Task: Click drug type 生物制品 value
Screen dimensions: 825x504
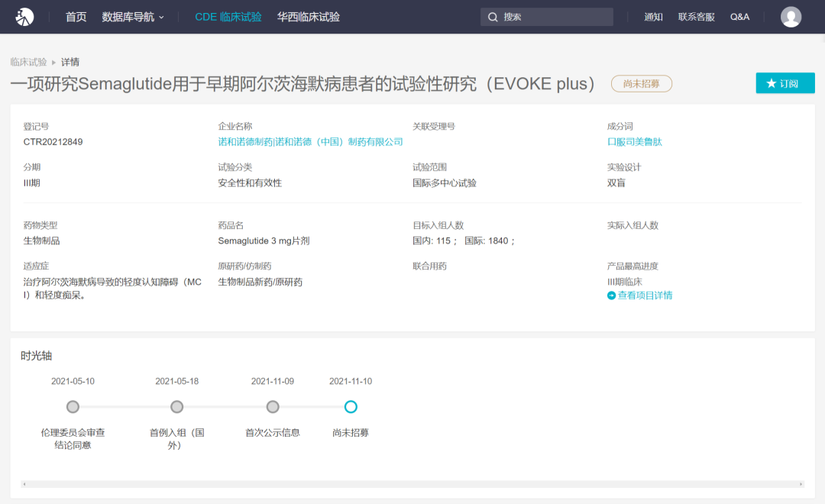Action: 41,241
